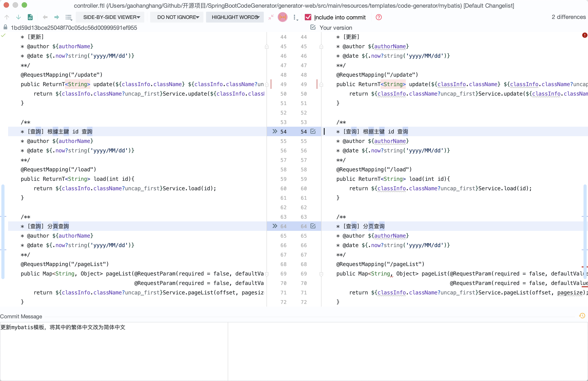The width and height of the screenshot is (588, 381).
Task: Toggle synchronize scrolling icon
Action: [x=283, y=17]
